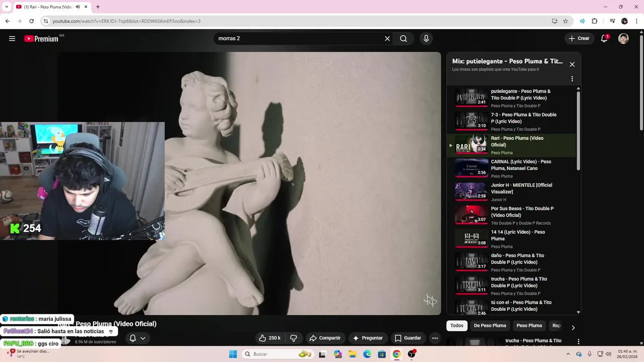Like the video showing 250 k
Image resolution: width=644 pixels, height=362 pixels.
270,338
